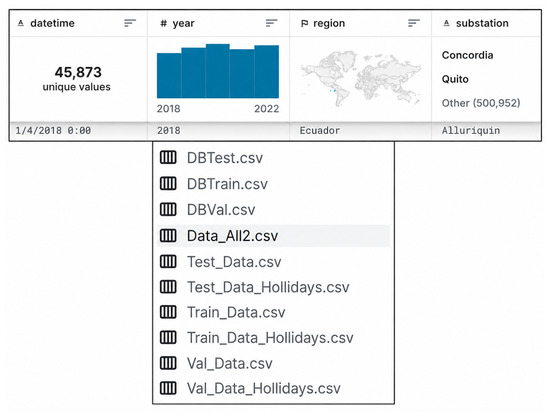
Task: Select Val_Data_Hollidays.csv entry
Action: tap(263, 388)
